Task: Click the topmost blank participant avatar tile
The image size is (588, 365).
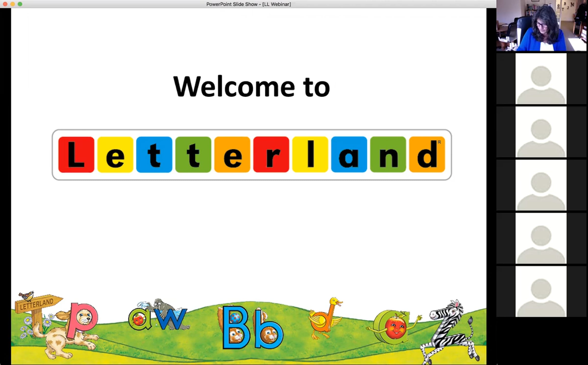Action: [541, 79]
